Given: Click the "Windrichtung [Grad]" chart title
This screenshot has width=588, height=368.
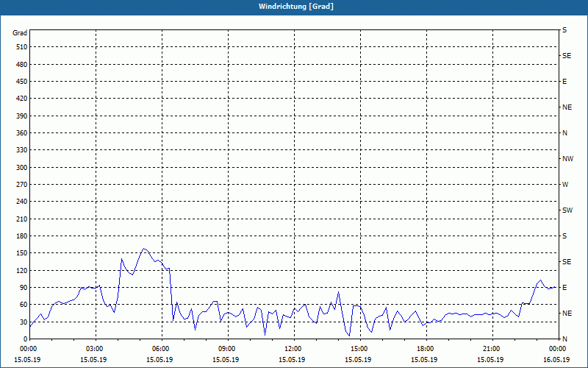Looking at the screenshot, I should (x=296, y=7).
